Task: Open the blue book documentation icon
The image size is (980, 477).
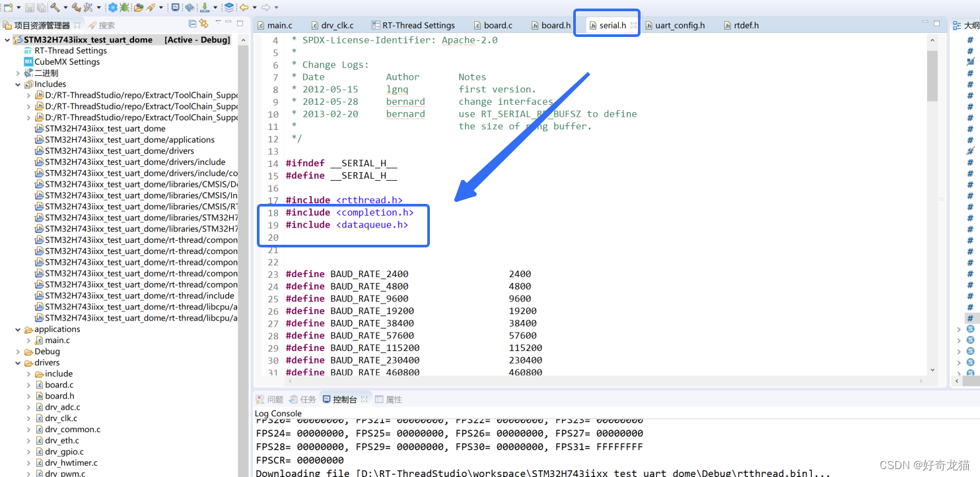Action: click(x=190, y=7)
